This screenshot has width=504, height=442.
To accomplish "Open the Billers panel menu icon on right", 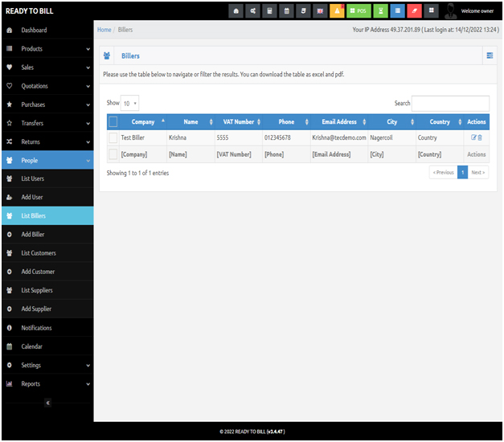I will pyautogui.click(x=490, y=55).
